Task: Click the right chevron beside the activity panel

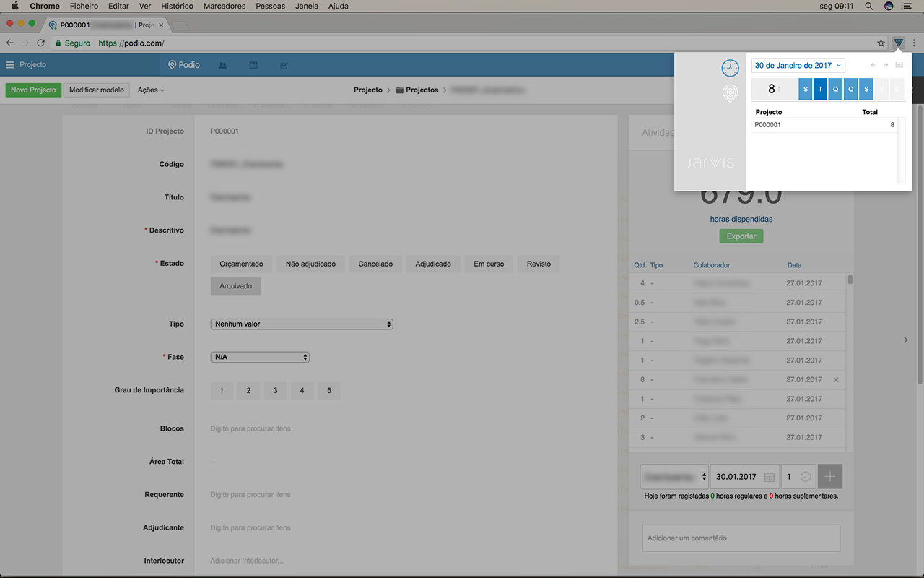Action: (x=906, y=340)
